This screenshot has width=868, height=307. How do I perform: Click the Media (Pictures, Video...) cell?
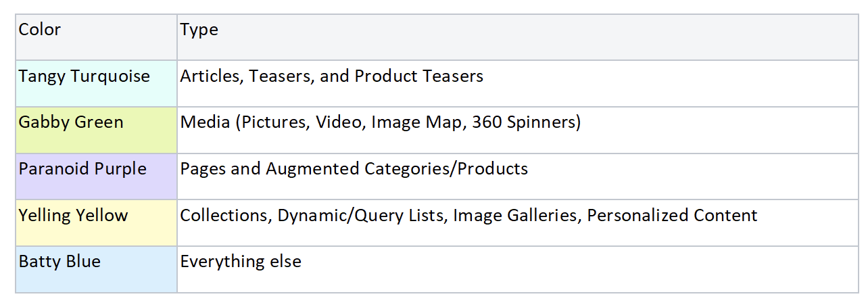518,130
